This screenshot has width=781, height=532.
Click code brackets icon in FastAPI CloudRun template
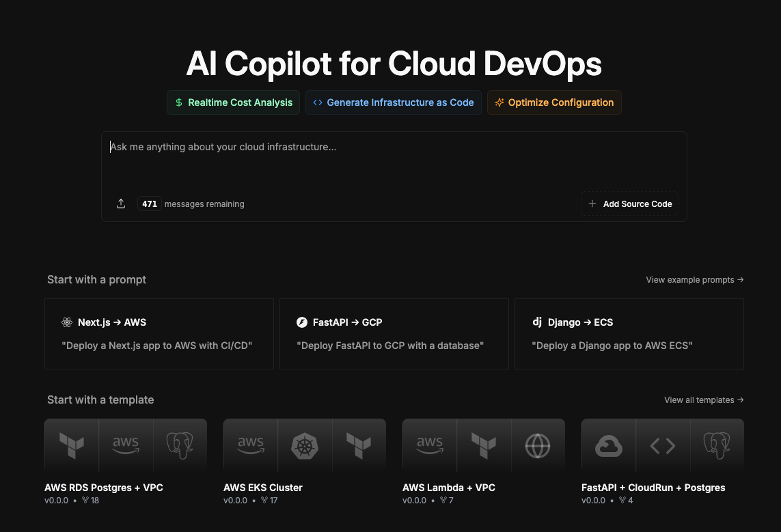(x=663, y=445)
